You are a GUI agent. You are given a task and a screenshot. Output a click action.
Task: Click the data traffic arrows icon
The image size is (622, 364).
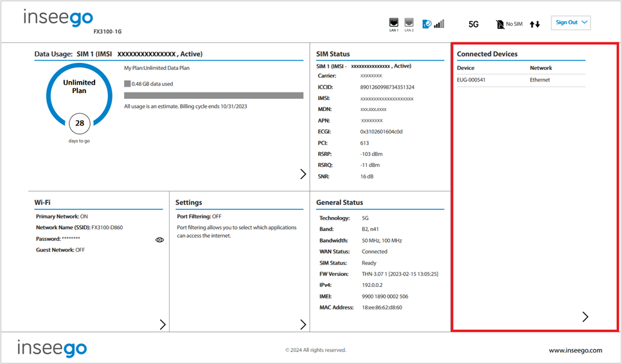[535, 24]
